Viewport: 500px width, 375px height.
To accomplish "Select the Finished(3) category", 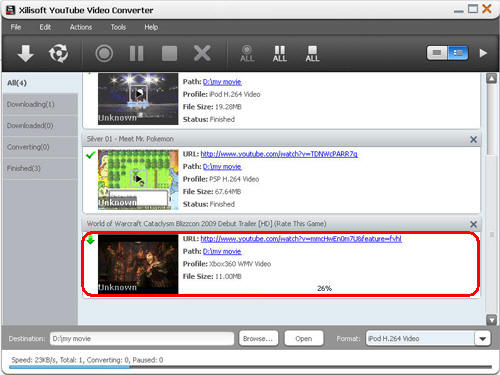I will [40, 168].
